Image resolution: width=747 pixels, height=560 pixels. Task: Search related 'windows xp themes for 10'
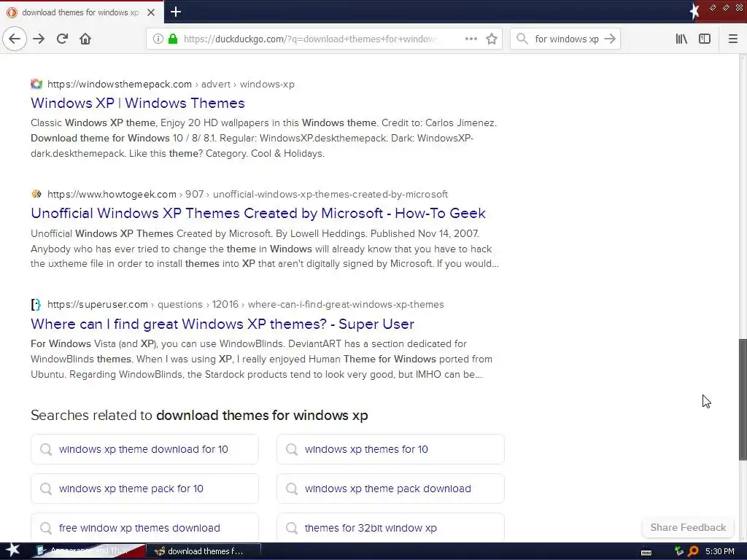point(390,449)
